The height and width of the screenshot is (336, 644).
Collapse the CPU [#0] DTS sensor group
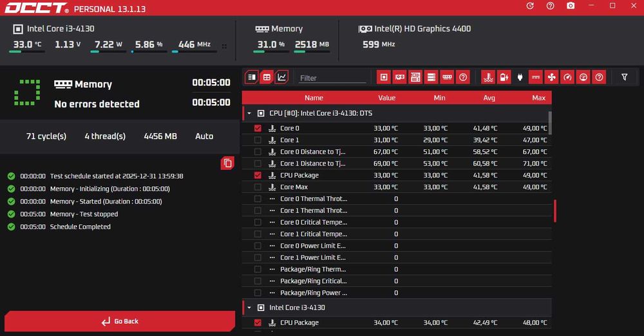point(249,113)
